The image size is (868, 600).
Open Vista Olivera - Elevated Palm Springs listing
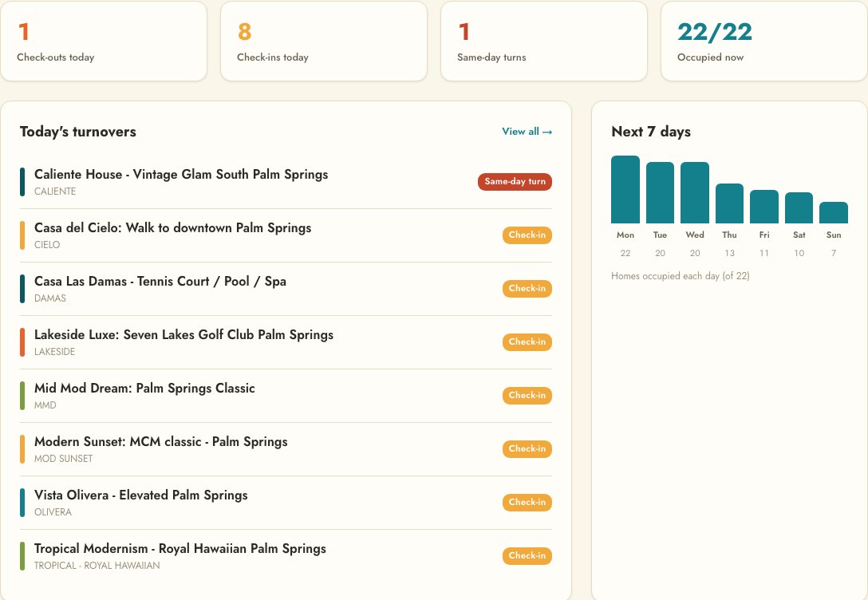click(x=141, y=495)
